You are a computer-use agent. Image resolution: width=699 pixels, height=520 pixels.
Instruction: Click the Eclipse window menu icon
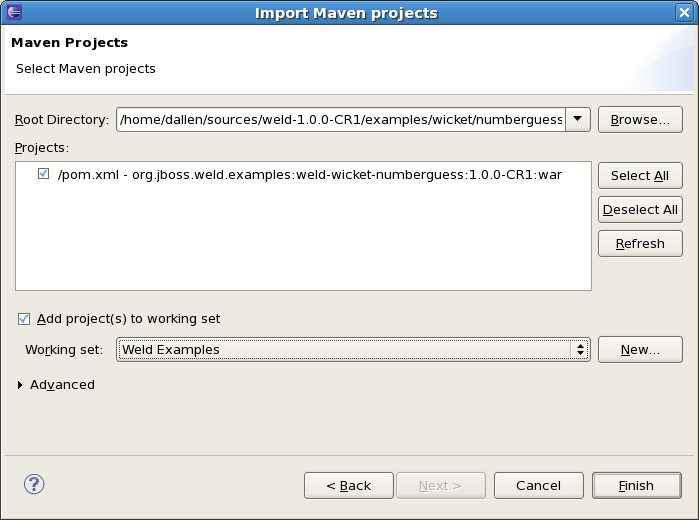point(12,12)
